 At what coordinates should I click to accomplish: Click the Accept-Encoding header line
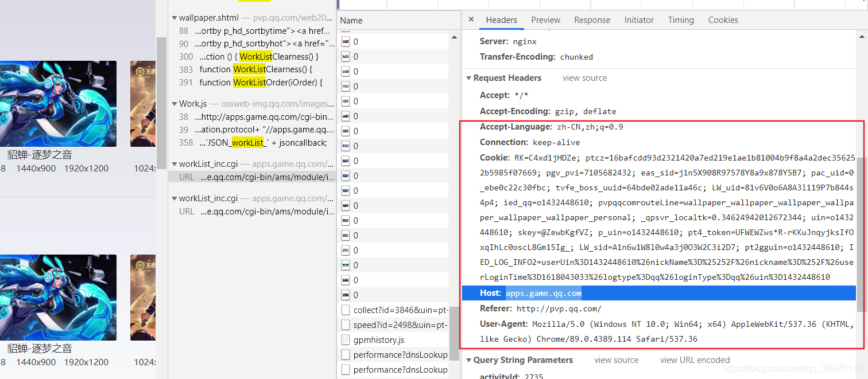[x=548, y=111]
